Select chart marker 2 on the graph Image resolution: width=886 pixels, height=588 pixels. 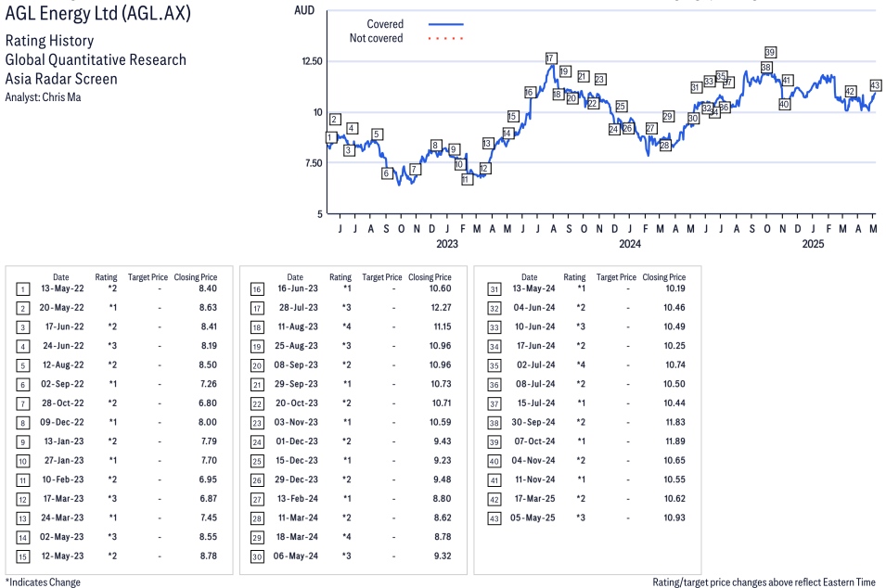[x=335, y=120]
